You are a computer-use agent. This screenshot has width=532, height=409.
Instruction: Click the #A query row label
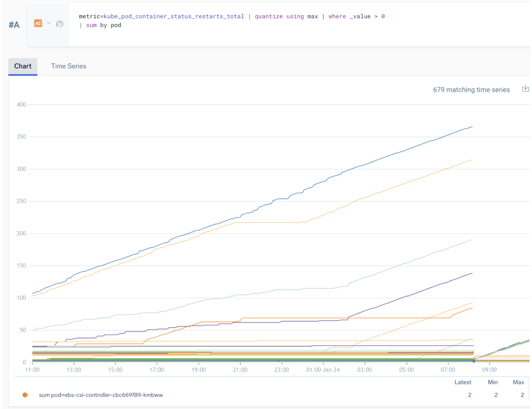(14, 25)
